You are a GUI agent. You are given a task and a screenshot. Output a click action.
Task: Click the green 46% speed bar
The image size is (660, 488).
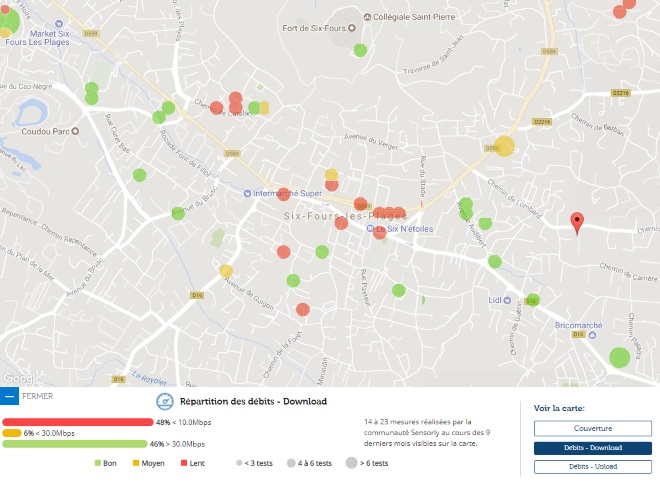pos(75,443)
